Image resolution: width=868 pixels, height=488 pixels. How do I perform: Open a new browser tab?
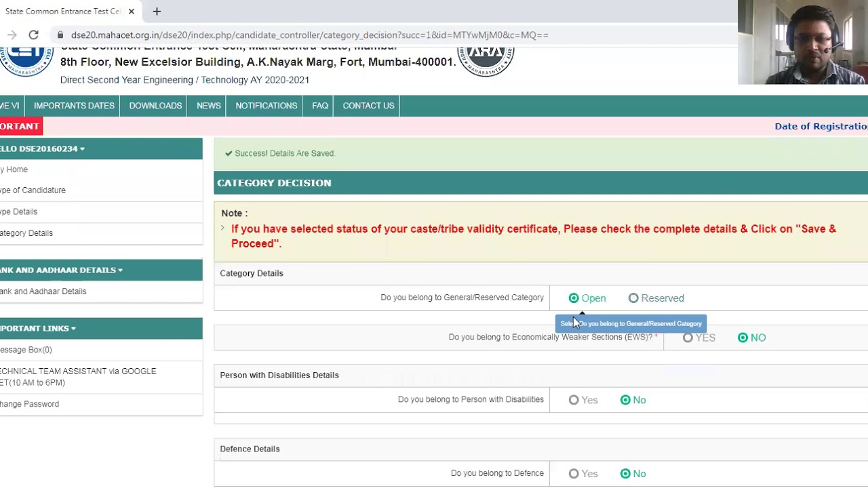click(x=157, y=12)
